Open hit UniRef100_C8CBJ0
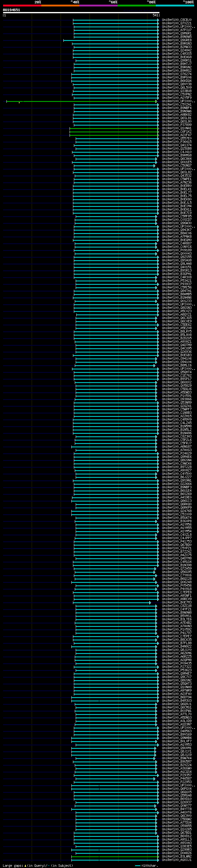The width and height of the screenshot is (197, 868). pos(176,20)
